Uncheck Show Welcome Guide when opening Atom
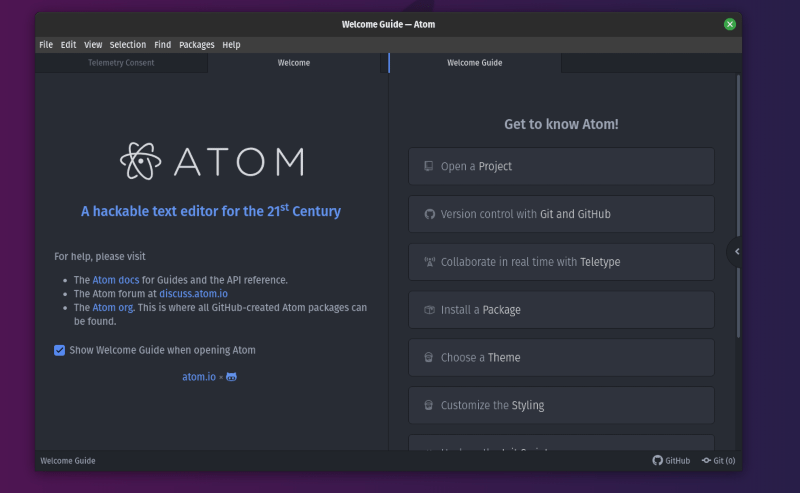The image size is (800, 493). [x=60, y=350]
